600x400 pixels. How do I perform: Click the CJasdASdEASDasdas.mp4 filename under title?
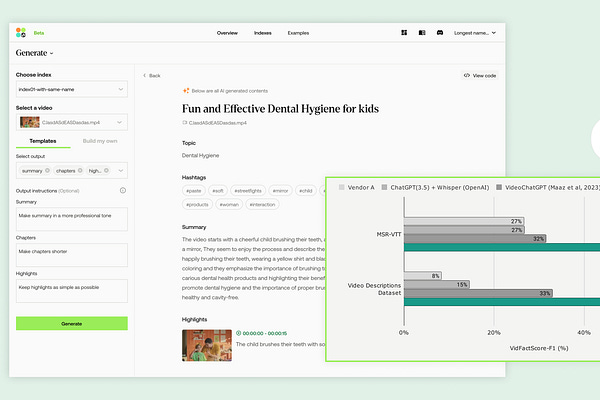(x=218, y=123)
